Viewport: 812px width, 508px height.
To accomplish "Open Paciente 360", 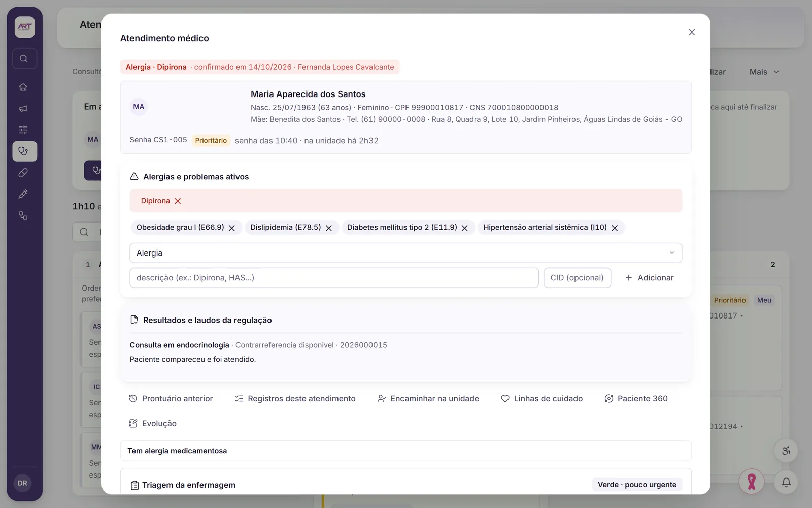I will (x=636, y=399).
